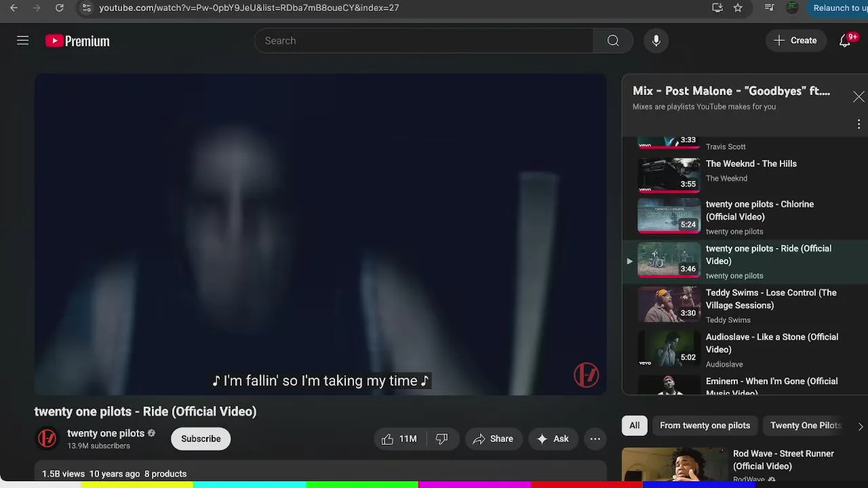Open the install/cast icon in address bar
Viewport: 868px width, 488px height.
pyautogui.click(x=717, y=8)
